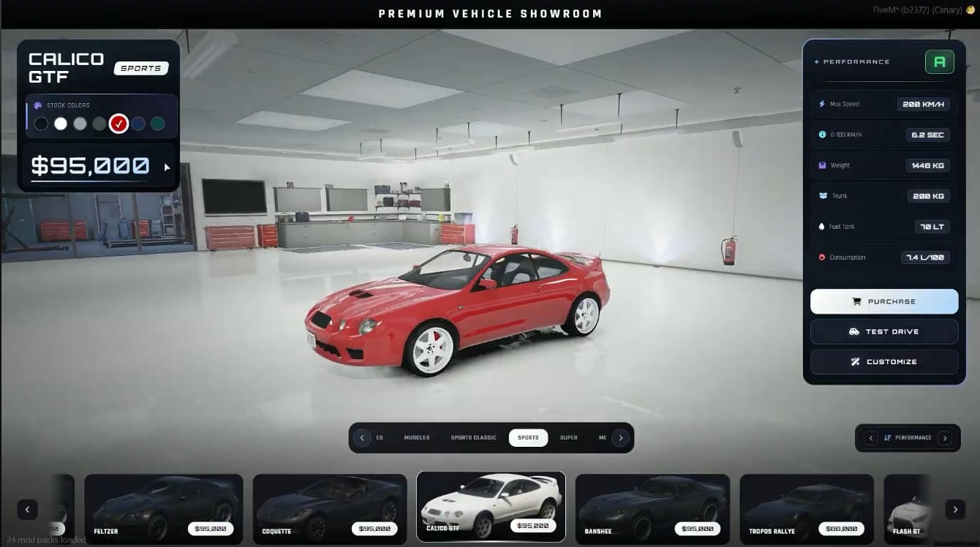Click the Sports category badge near vehicle name
This screenshot has height=547, width=980.
tap(141, 68)
